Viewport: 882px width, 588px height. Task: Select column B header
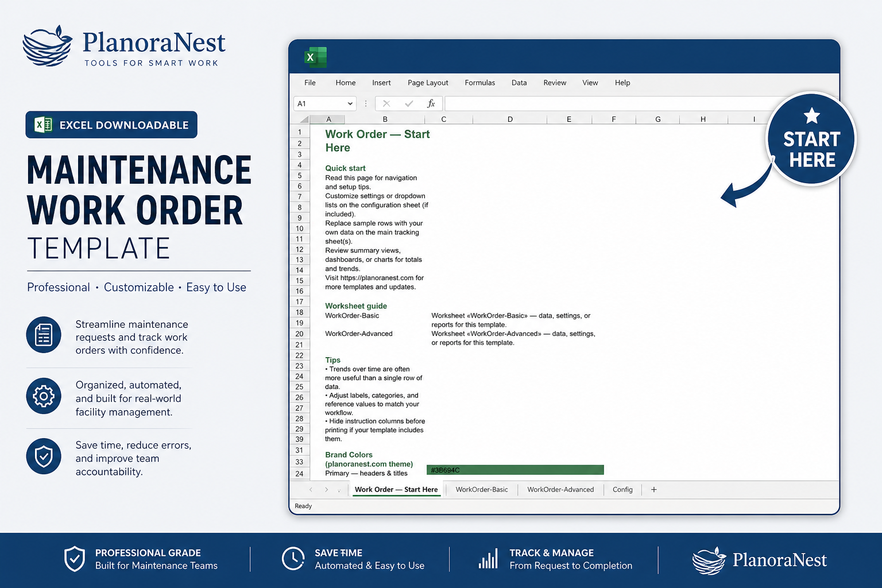click(x=385, y=119)
